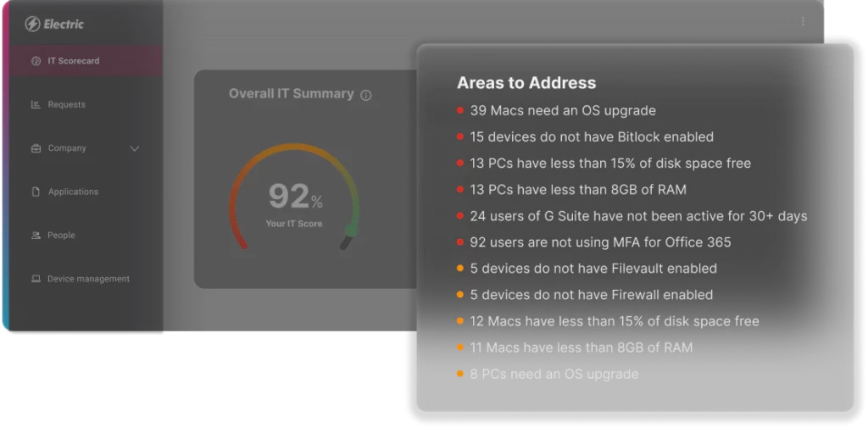Viewport: 868px width, 428px height.
Task: Expand the Company menu chevron
Action: (134, 148)
